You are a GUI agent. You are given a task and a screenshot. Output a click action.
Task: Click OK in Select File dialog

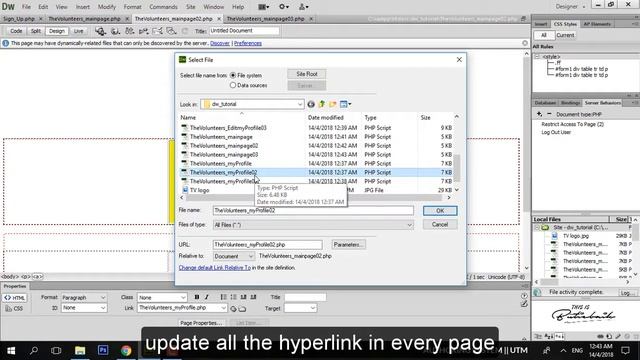point(440,211)
